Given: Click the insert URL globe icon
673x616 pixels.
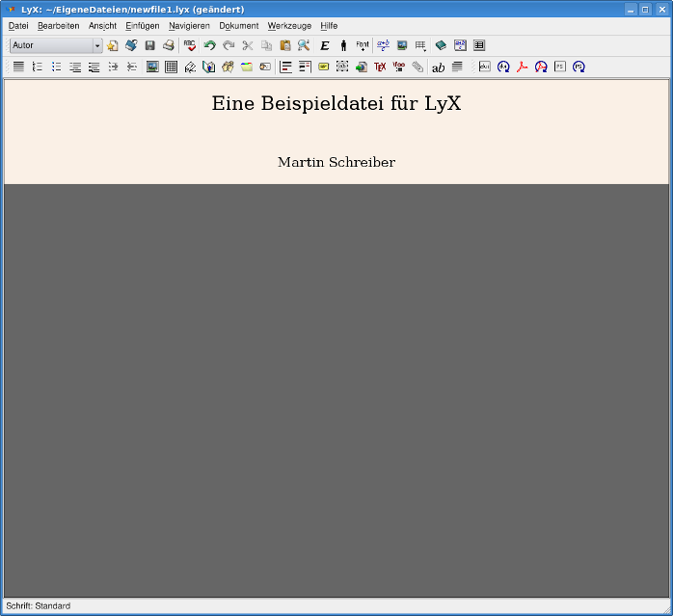Looking at the screenshot, I should 362,67.
